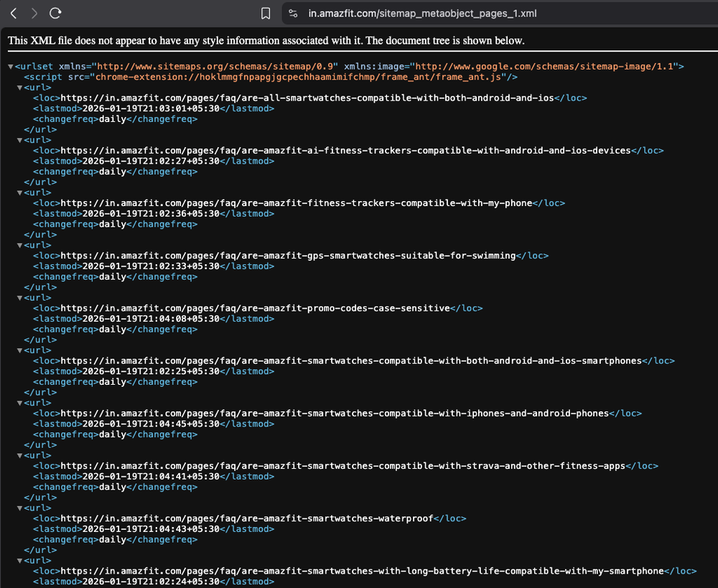Click the forward navigation arrow

34,13
